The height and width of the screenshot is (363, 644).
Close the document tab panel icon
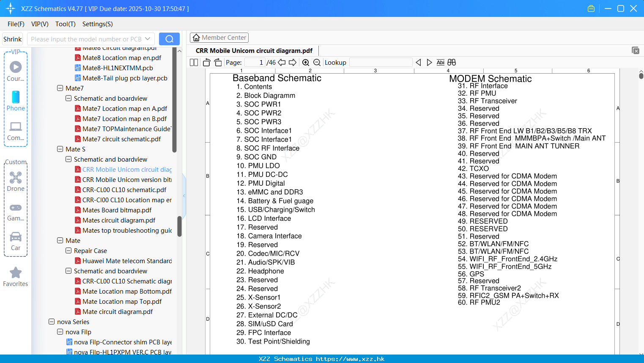636,50
